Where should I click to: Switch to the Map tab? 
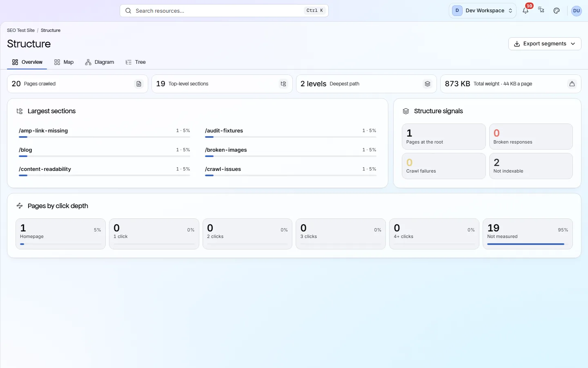(x=64, y=62)
